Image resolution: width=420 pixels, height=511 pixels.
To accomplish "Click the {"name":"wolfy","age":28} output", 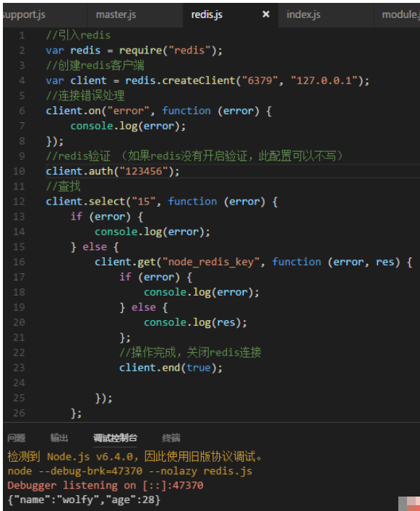I will click(x=84, y=499).
